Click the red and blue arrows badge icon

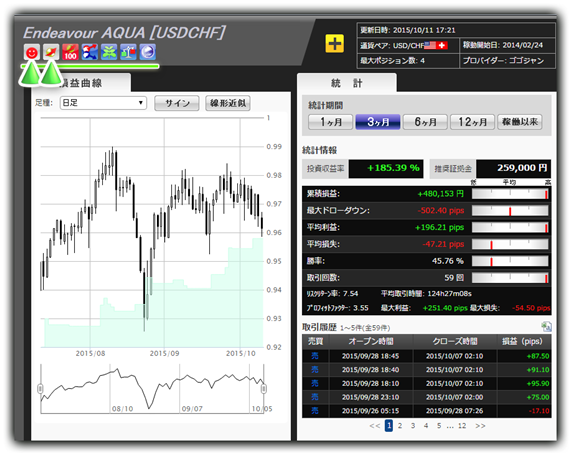90,52
